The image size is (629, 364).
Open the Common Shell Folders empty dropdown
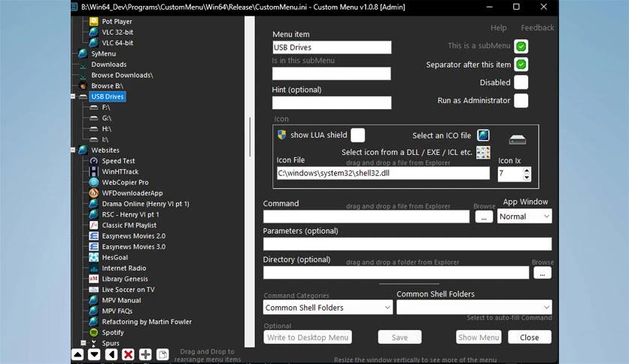(x=474, y=308)
